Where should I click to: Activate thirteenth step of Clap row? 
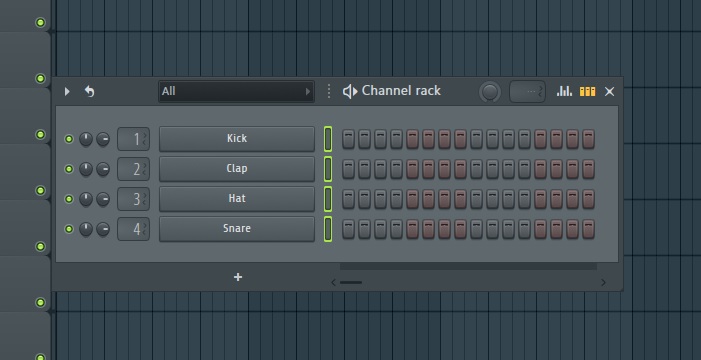point(540,169)
